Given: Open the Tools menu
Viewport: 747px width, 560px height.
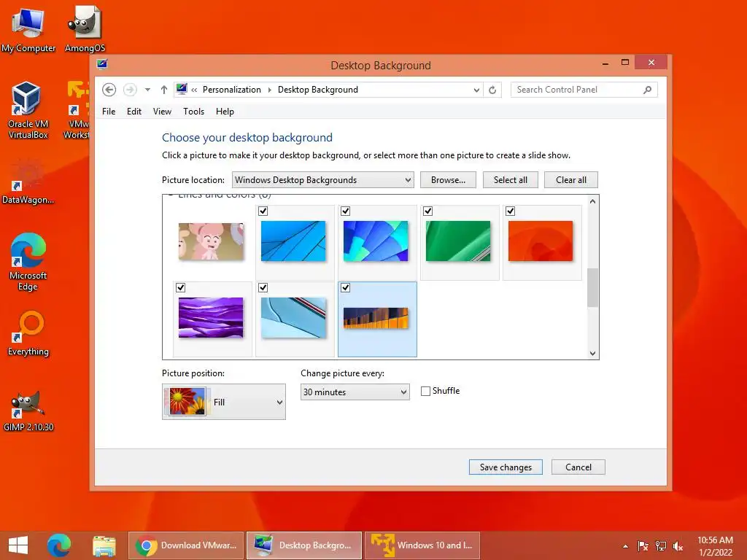Looking at the screenshot, I should pyautogui.click(x=193, y=112).
